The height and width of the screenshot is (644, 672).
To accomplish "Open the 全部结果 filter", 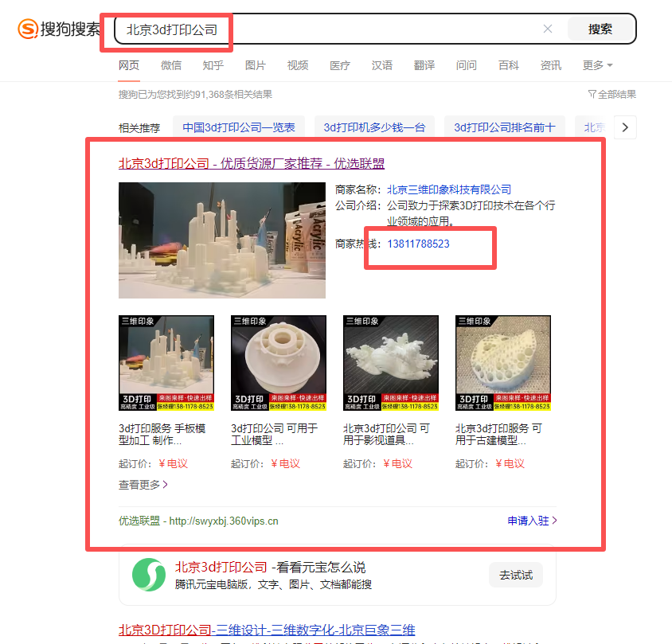I will point(611,95).
